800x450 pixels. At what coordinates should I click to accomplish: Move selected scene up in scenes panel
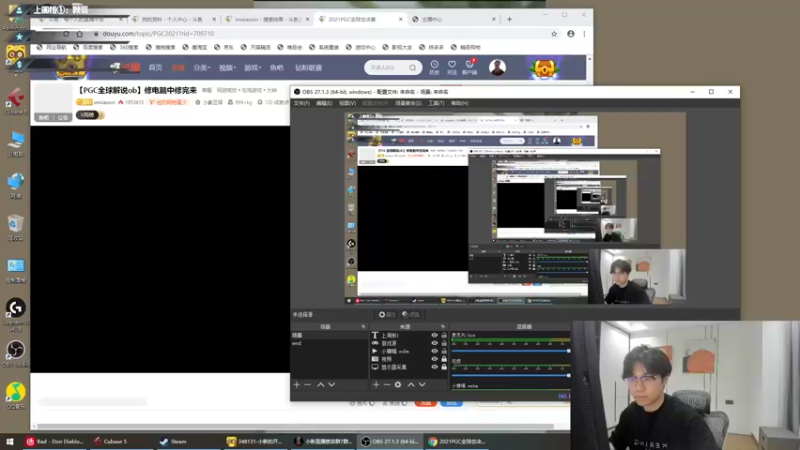tap(320, 385)
